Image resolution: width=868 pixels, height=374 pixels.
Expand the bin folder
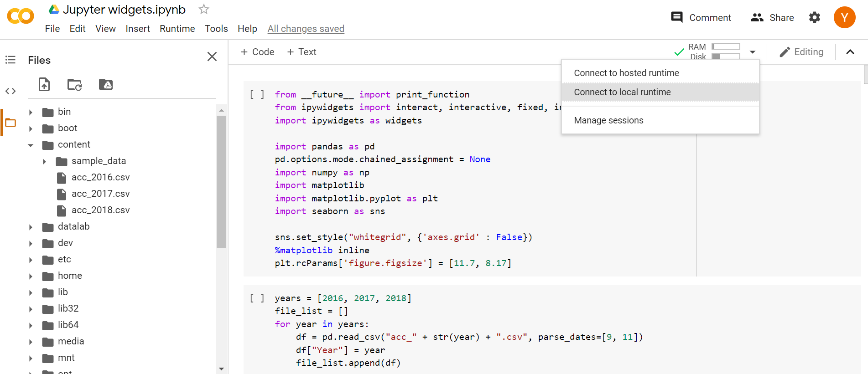pyautogui.click(x=31, y=112)
